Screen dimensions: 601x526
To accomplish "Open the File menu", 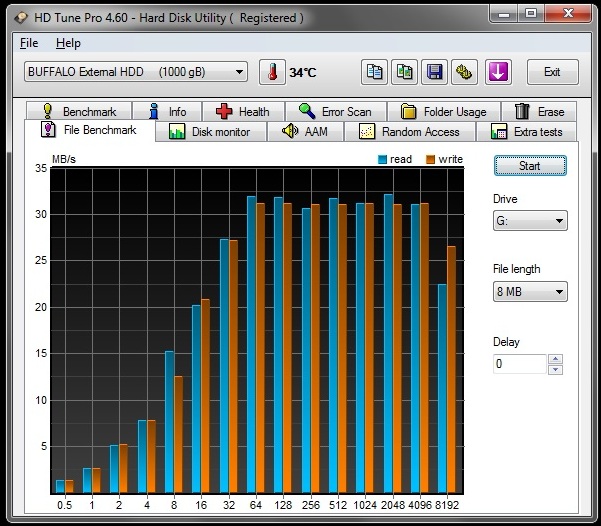I will [x=29, y=43].
